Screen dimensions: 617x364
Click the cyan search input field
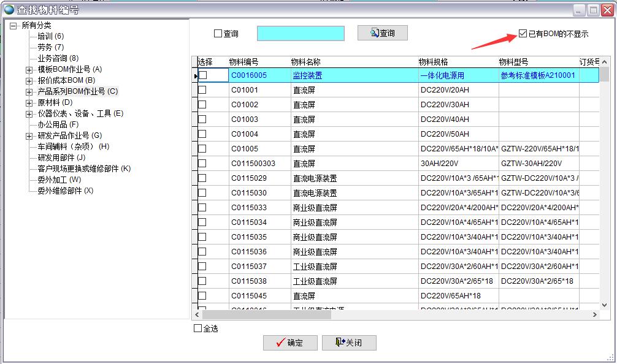(301, 34)
